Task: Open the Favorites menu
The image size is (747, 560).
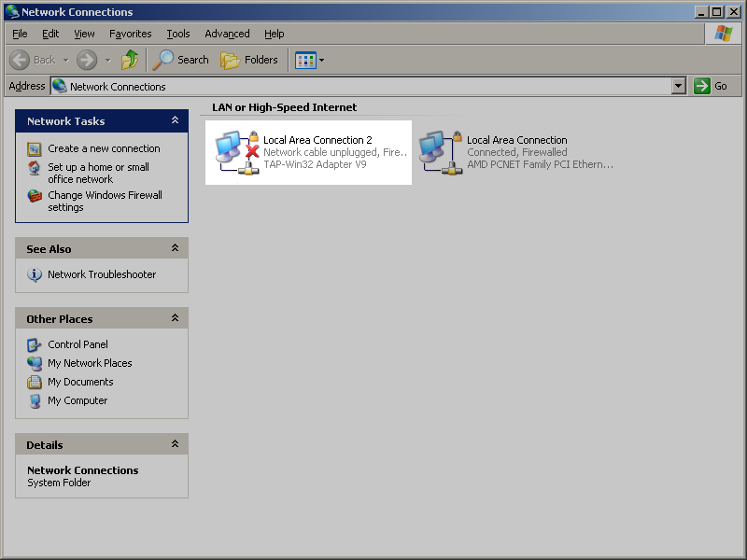Action: click(x=130, y=34)
